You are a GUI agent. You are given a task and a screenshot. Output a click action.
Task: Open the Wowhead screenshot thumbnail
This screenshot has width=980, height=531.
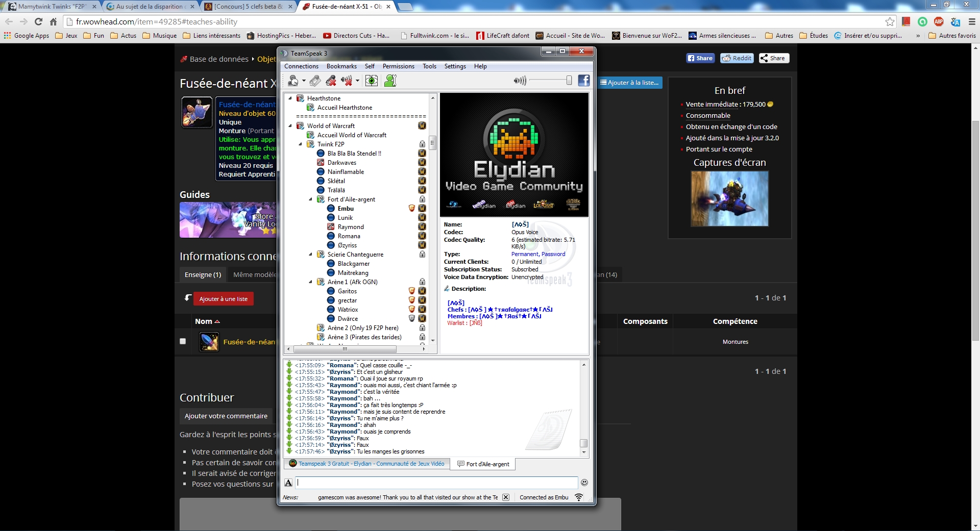729,198
